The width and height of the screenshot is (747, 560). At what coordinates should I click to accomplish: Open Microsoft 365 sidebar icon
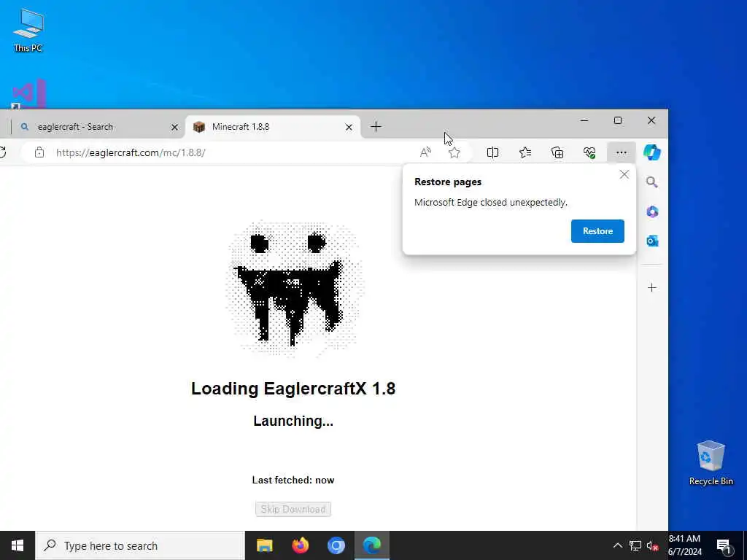[651, 211]
